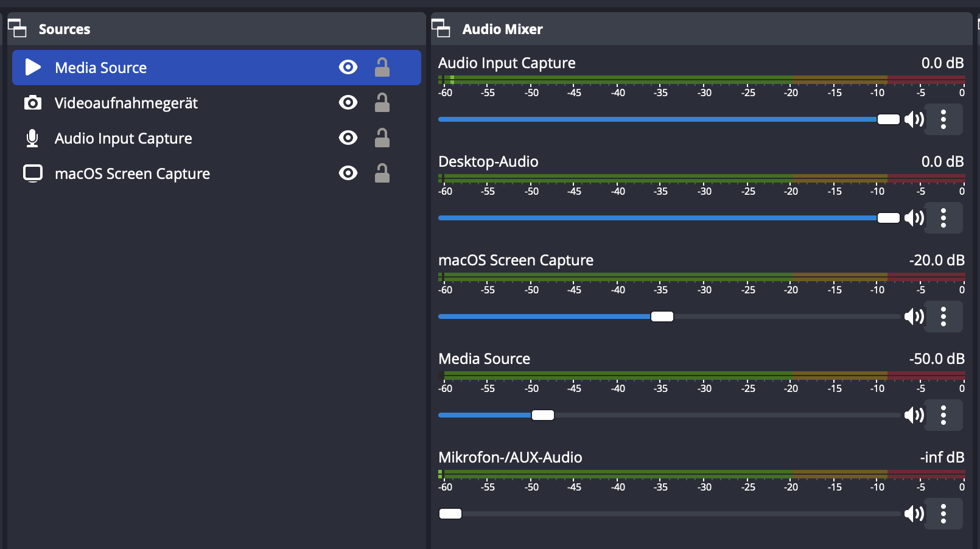The height and width of the screenshot is (549, 980).
Task: Click the Mikrofon-/AUX-Audio channel label
Action: (x=510, y=458)
